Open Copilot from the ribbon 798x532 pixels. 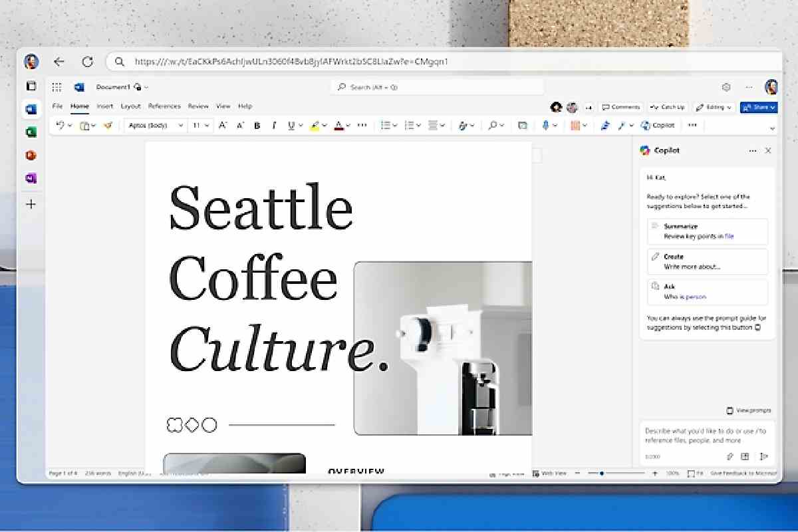click(658, 125)
